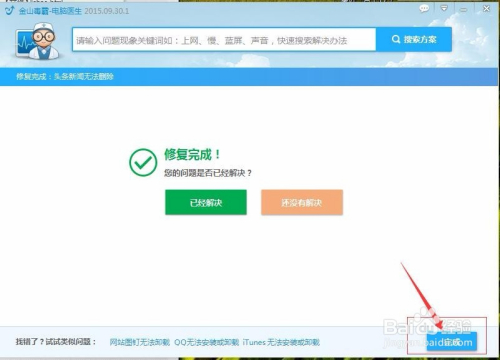Click the 修复完成！ heading text
The image size is (500, 360).
point(192,155)
